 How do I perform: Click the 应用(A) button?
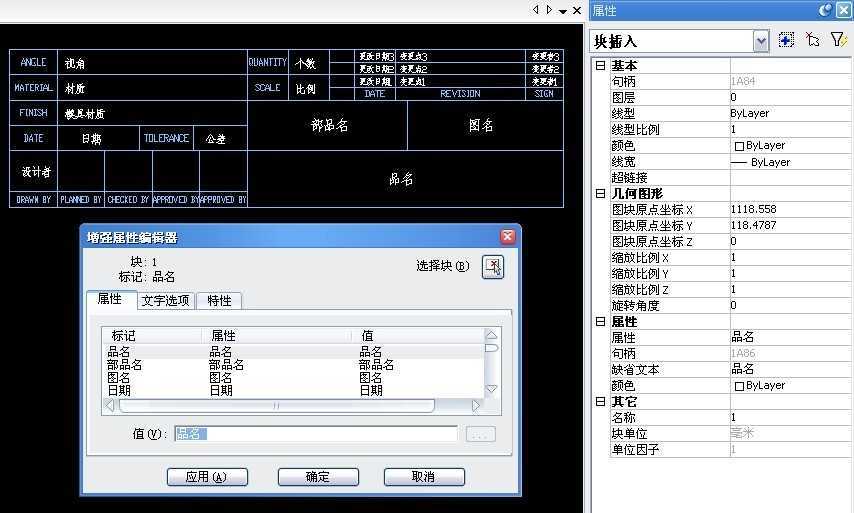click(x=207, y=477)
